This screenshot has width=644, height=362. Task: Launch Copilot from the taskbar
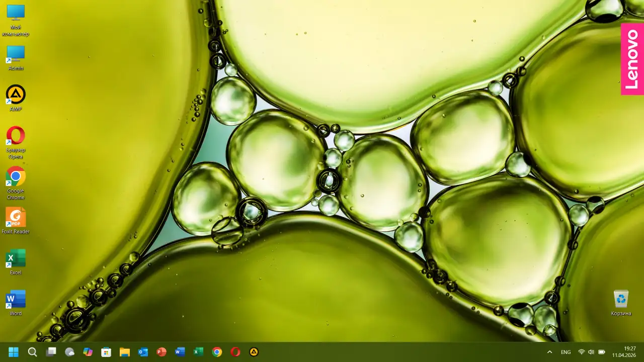coord(88,352)
